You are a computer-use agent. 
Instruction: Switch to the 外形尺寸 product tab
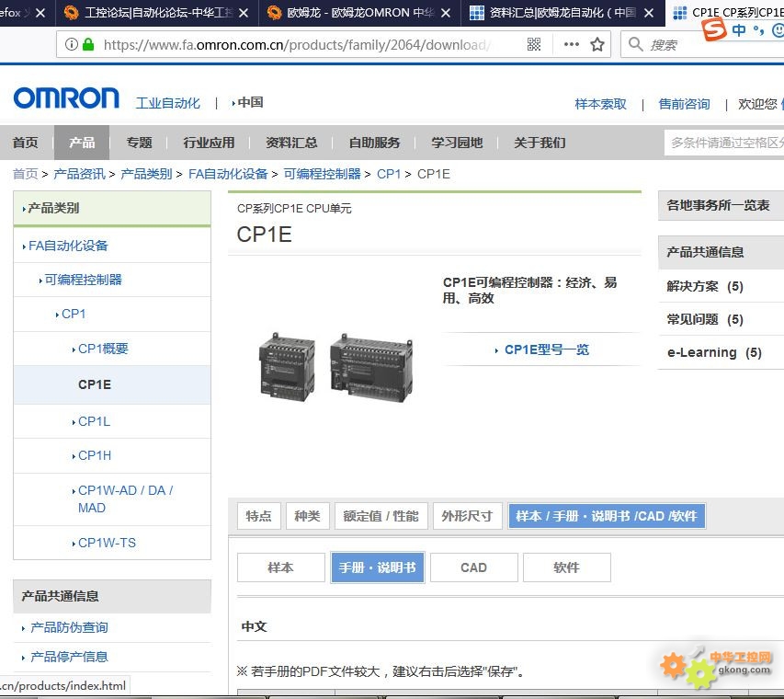tap(468, 516)
